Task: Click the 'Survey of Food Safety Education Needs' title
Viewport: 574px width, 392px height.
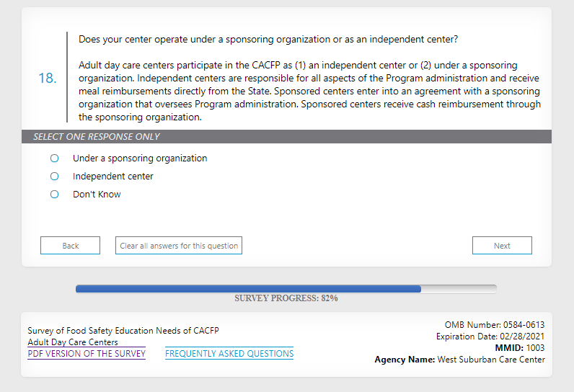Action: 123,331
